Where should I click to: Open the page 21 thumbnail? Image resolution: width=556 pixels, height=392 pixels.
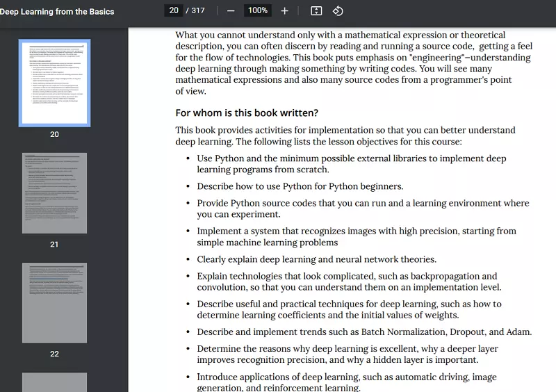tap(54, 193)
